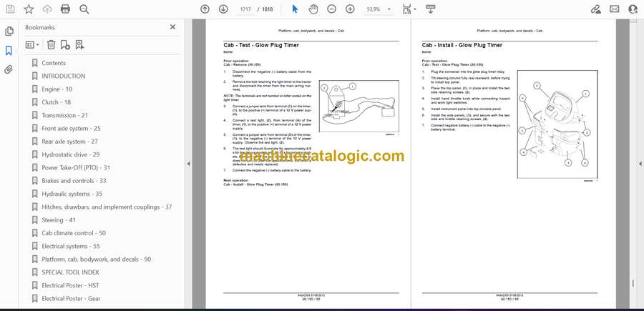
Task: Go to the Steering - 41 bookmark
Action: (59, 220)
